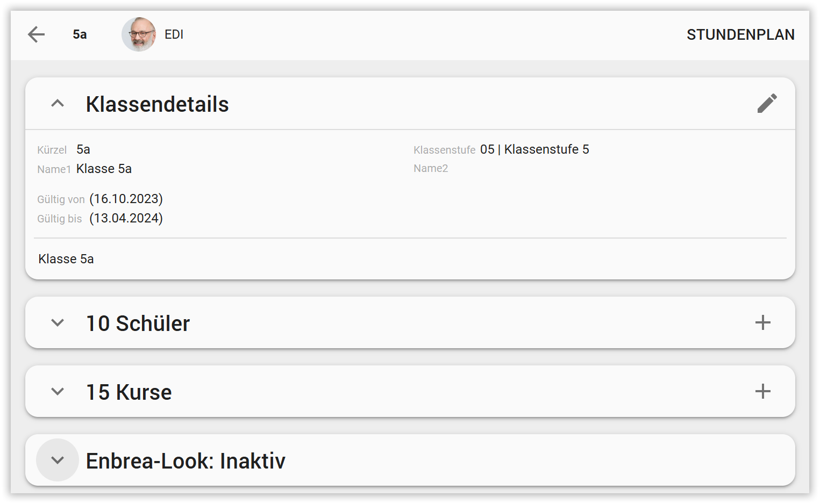The image size is (820, 504).
Task: Click the EDI user name
Action: (x=174, y=34)
